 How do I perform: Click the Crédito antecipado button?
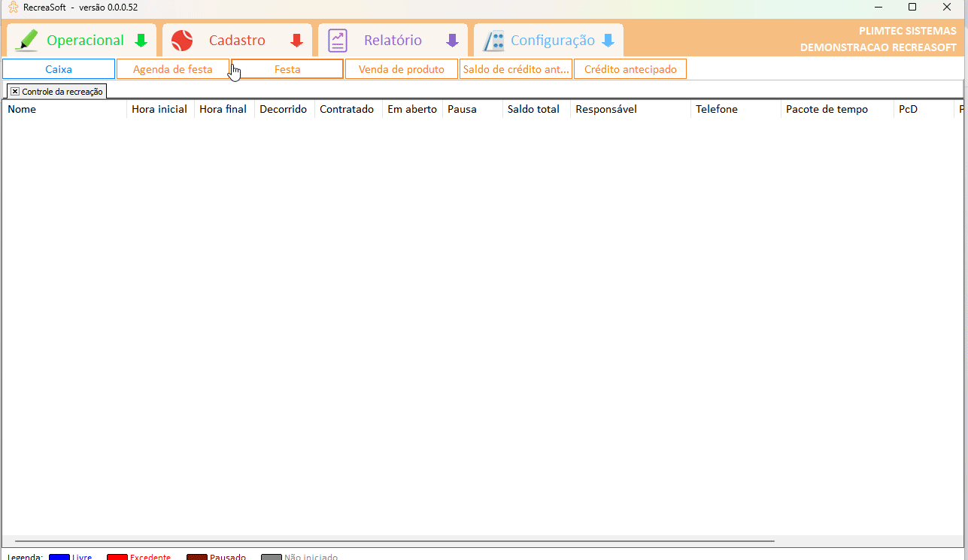tap(630, 69)
